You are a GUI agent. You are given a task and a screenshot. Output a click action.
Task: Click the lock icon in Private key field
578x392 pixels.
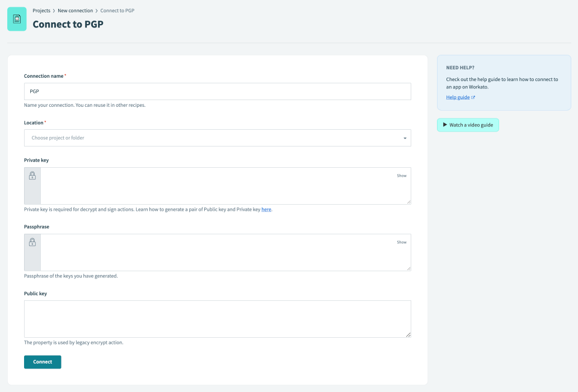(x=32, y=176)
